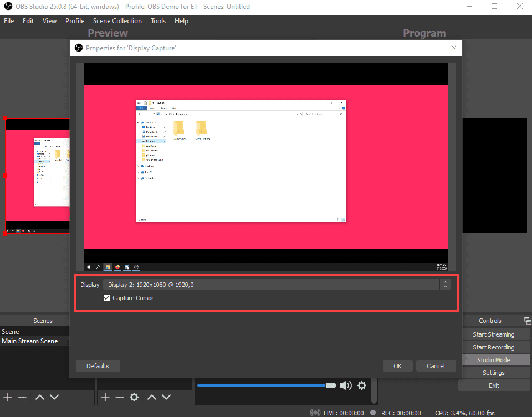Remove a scene using the minus icon
This screenshot has height=417, width=532.
click(22, 397)
